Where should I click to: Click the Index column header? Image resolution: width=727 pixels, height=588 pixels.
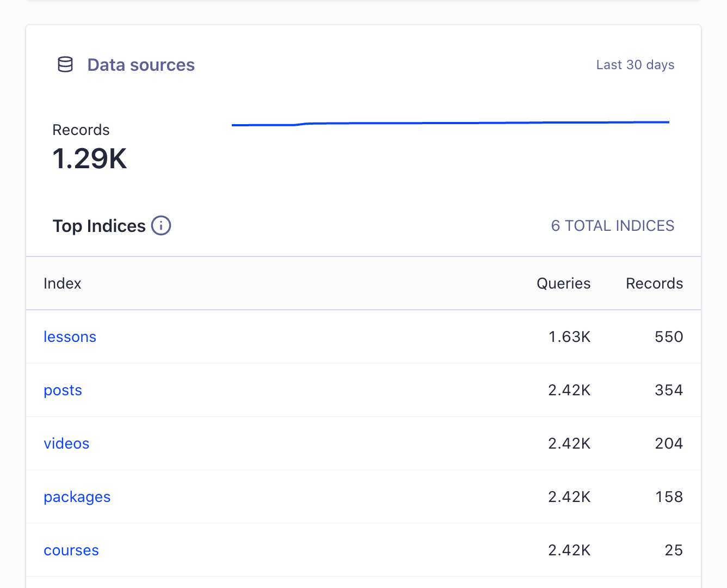[63, 283]
